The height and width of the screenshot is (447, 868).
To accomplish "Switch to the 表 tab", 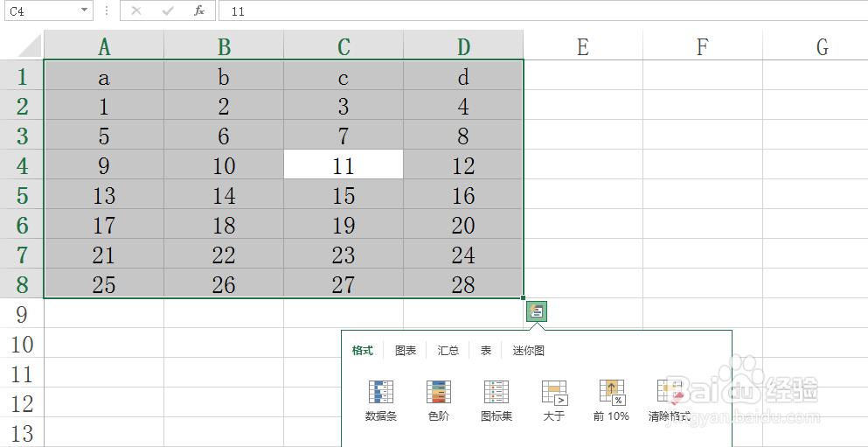I will coord(485,351).
